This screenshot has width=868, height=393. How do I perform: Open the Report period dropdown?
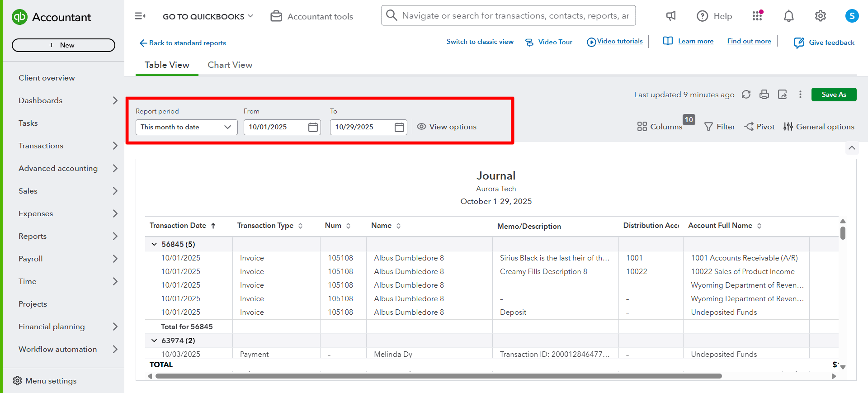coord(186,127)
